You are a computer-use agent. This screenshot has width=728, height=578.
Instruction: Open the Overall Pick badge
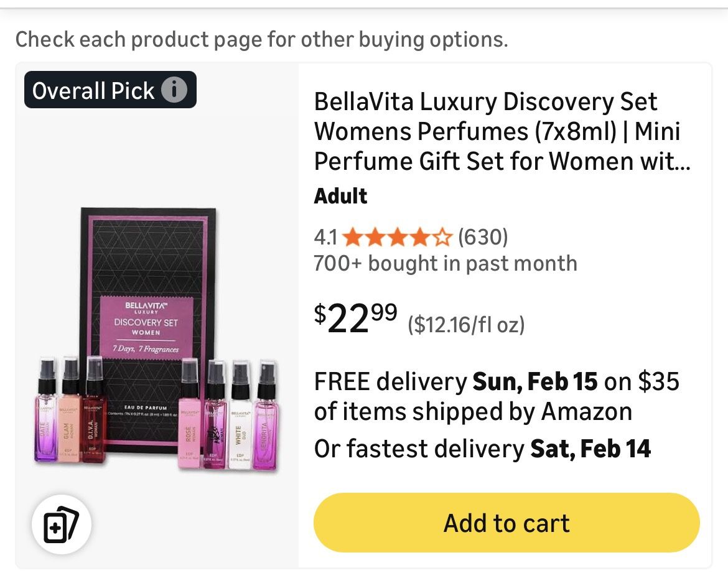tap(93, 90)
